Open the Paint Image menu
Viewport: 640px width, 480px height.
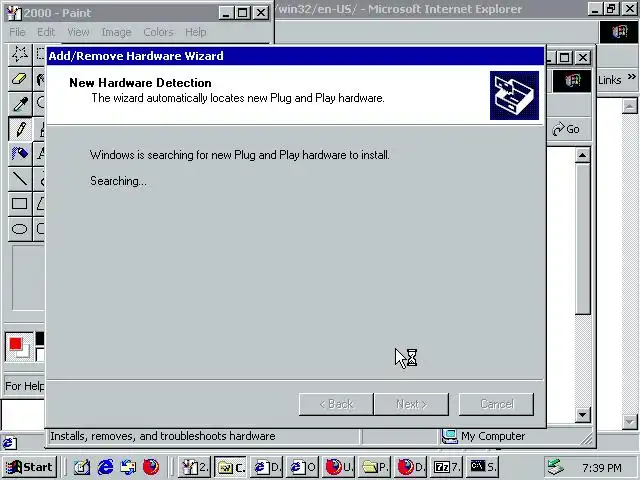pos(116,32)
